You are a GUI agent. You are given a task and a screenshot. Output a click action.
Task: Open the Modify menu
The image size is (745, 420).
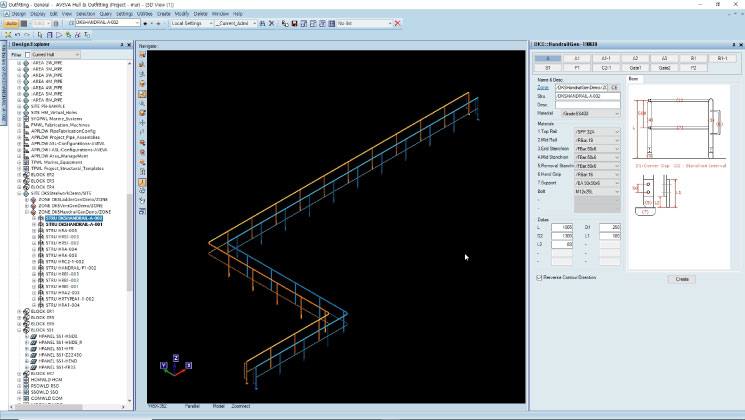[x=182, y=14]
